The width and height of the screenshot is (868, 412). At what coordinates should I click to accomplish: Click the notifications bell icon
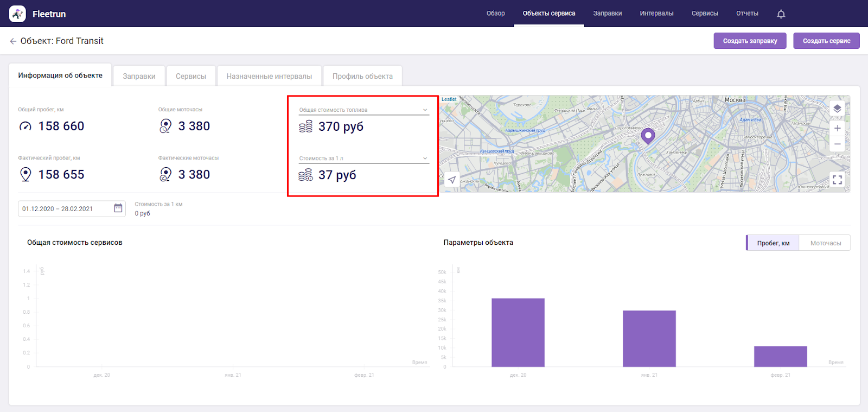(781, 14)
